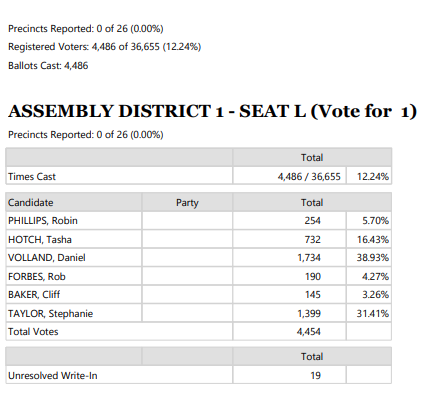Click the Assembly District 1 Seat L heading

[212, 111]
